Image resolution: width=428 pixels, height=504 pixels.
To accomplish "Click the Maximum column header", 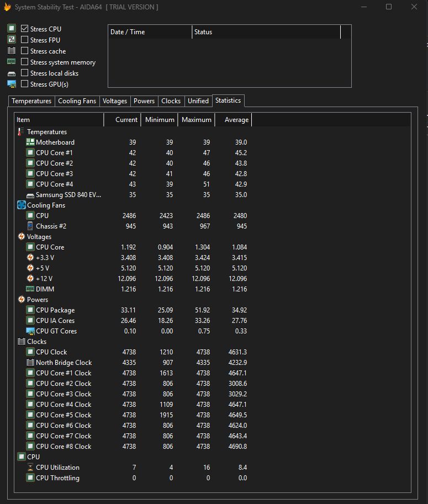I will pos(196,120).
